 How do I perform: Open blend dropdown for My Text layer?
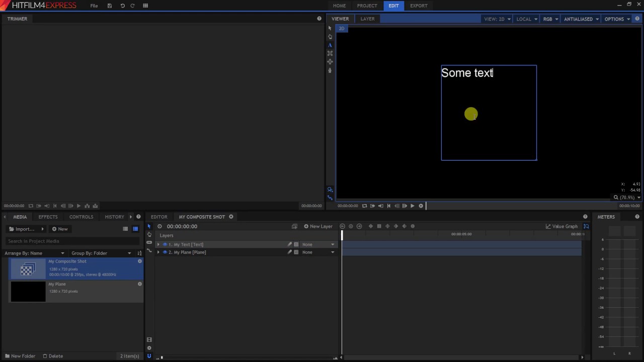tap(318, 244)
